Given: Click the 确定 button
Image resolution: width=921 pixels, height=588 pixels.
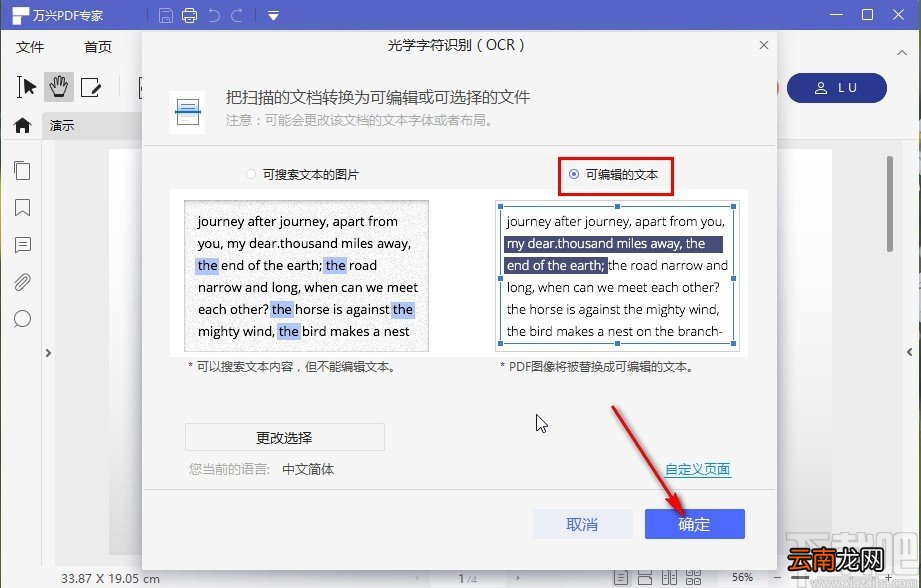Looking at the screenshot, I should pos(694,524).
